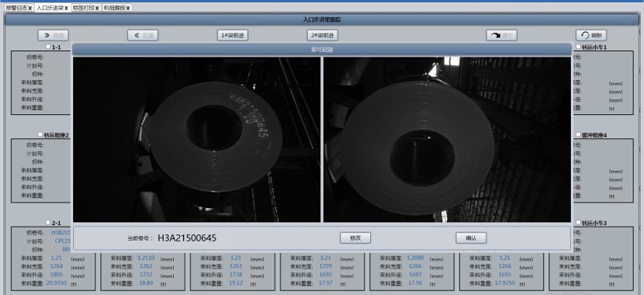
Task: Switch to the 报警日志 tab
Action: click(x=16, y=9)
